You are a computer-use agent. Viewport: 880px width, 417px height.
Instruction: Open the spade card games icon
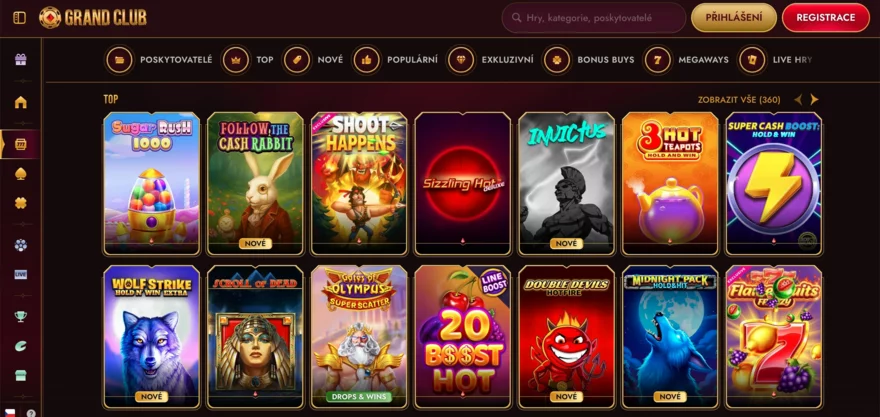point(21,173)
